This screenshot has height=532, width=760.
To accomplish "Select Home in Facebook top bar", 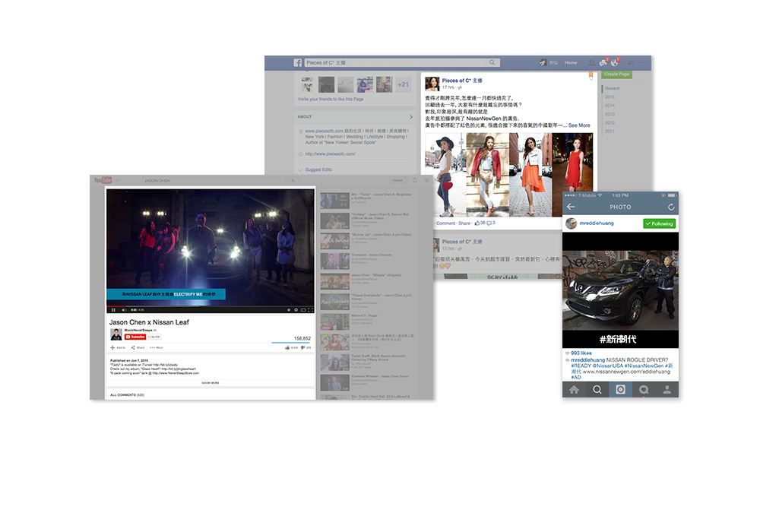I will pos(571,62).
